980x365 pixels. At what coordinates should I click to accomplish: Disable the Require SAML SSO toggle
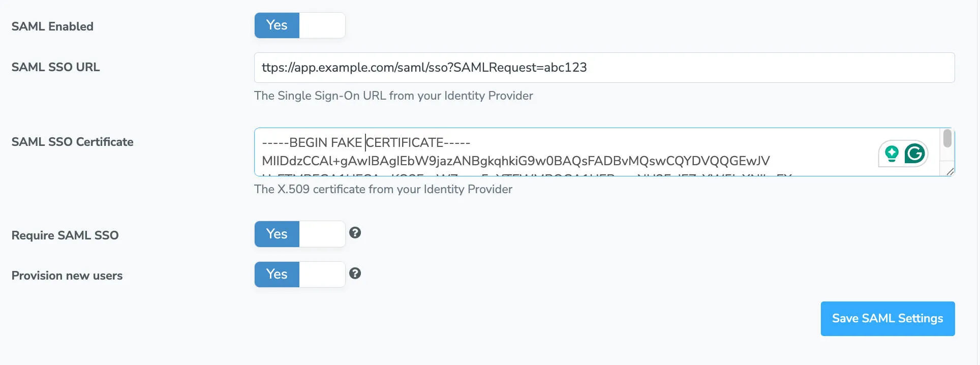coord(299,234)
